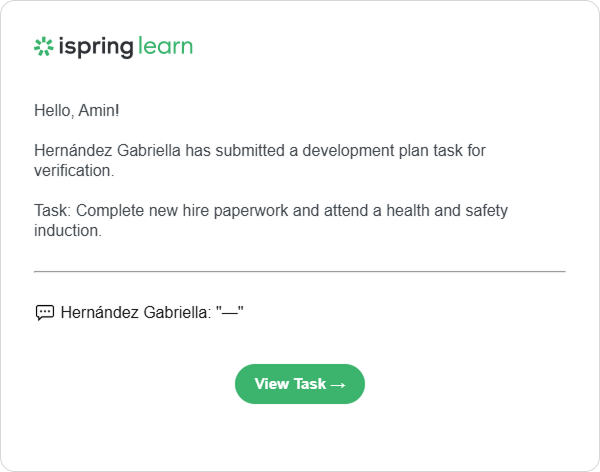Click the word 'induction.'
Screen dimensions: 600x472
(68, 230)
